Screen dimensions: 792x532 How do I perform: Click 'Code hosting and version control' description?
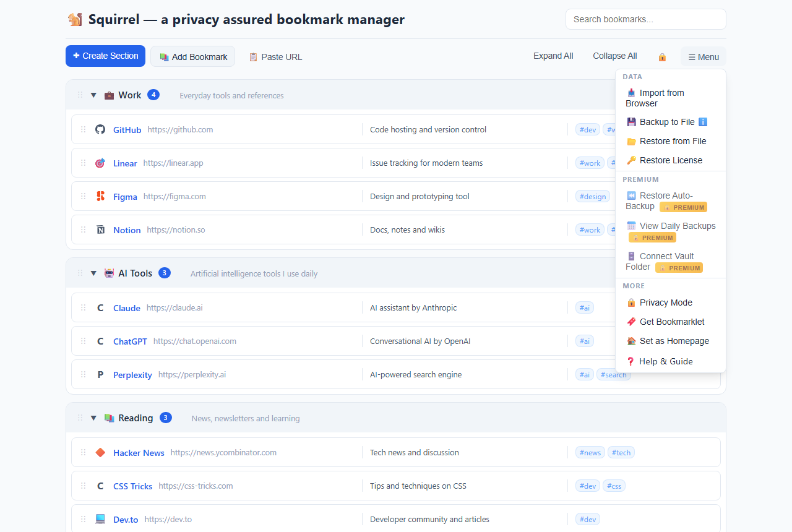[428, 129]
